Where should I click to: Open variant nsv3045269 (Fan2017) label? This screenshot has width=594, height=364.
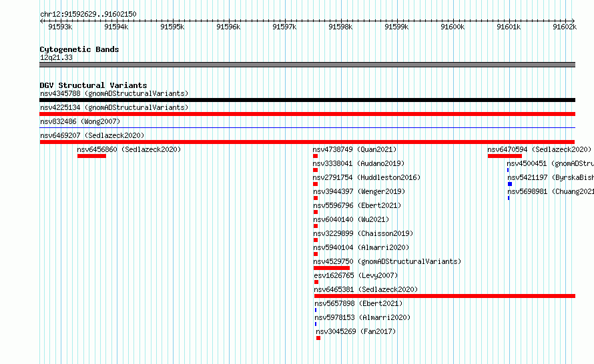tap(356, 331)
